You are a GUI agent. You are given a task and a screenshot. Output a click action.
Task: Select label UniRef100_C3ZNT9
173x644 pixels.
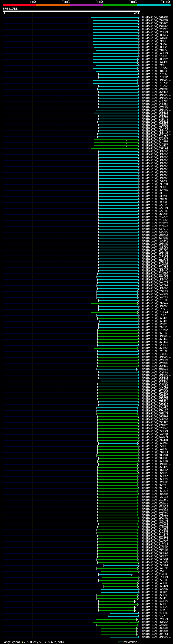point(155,119)
